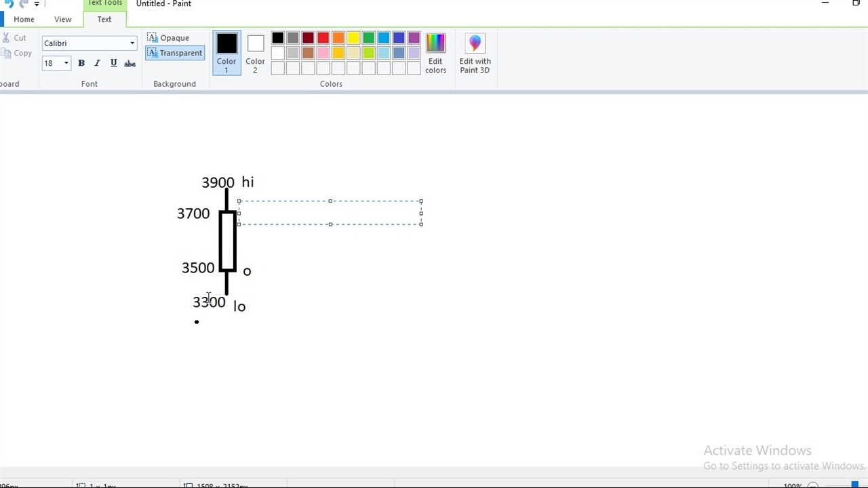Launch Edit with Paint 3D

(x=475, y=53)
